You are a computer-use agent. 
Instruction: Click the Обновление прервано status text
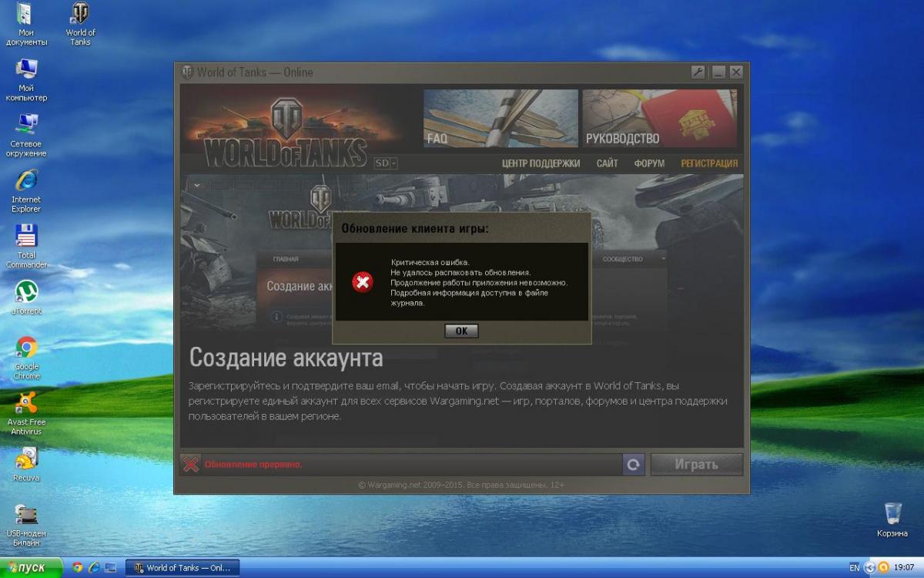pos(253,465)
